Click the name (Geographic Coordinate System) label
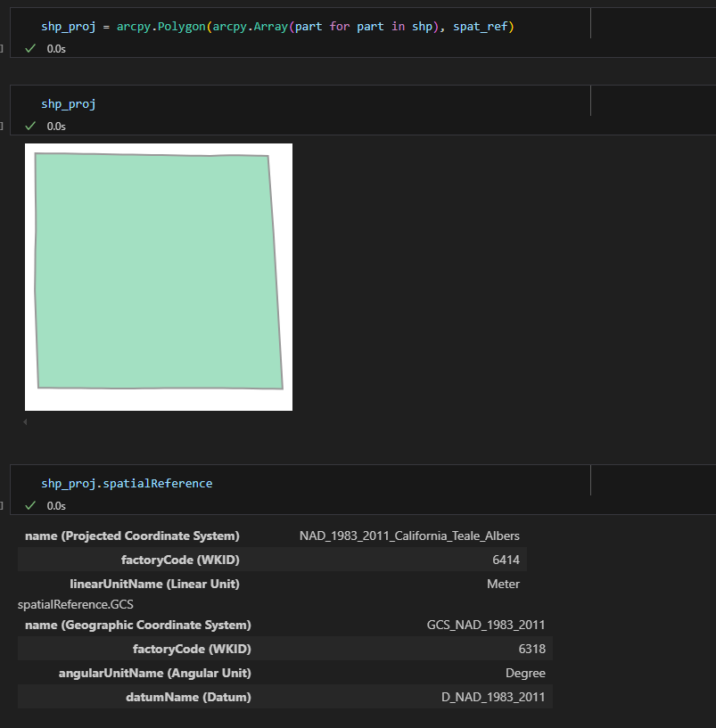Viewport: 716px width, 728px height. point(138,625)
